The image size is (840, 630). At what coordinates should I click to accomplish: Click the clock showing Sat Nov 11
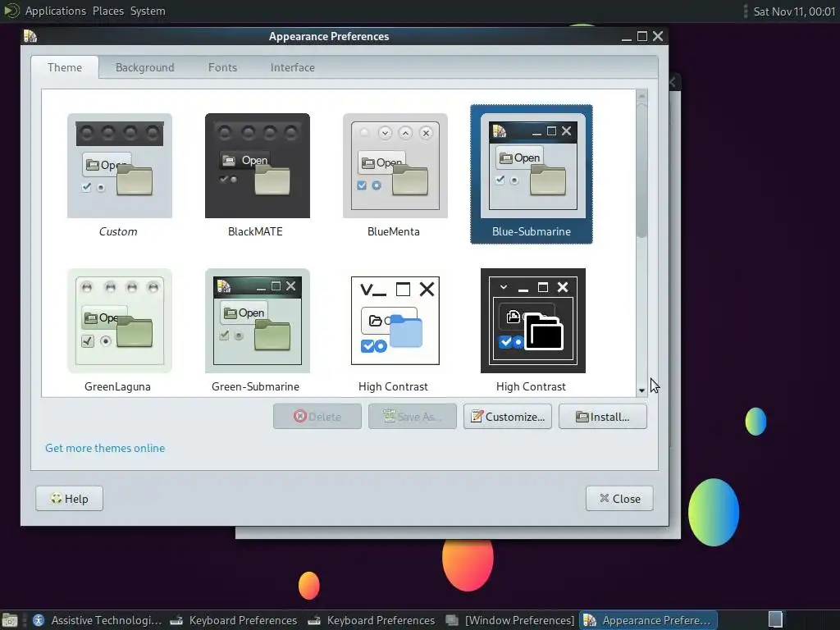pyautogui.click(x=794, y=11)
